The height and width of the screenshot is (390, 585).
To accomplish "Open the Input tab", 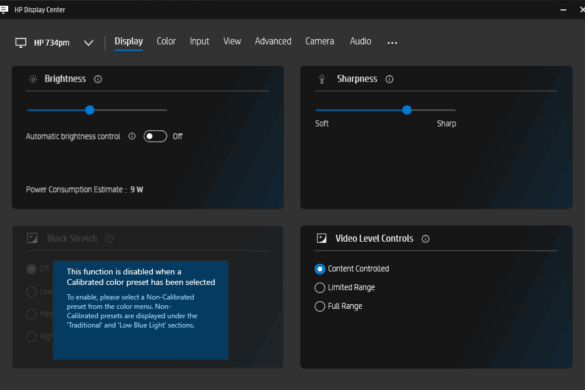I will 199,41.
